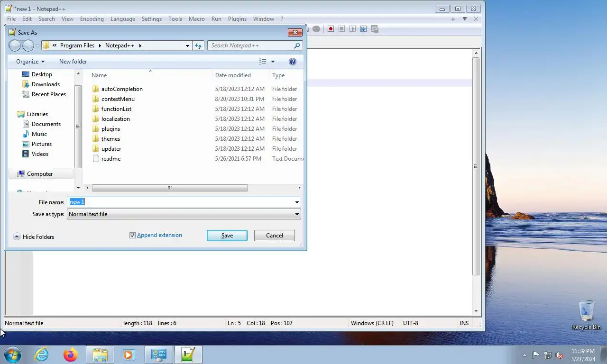This screenshot has height=364, width=607.
Task: Open the Encoding menu
Action: pos(92,19)
